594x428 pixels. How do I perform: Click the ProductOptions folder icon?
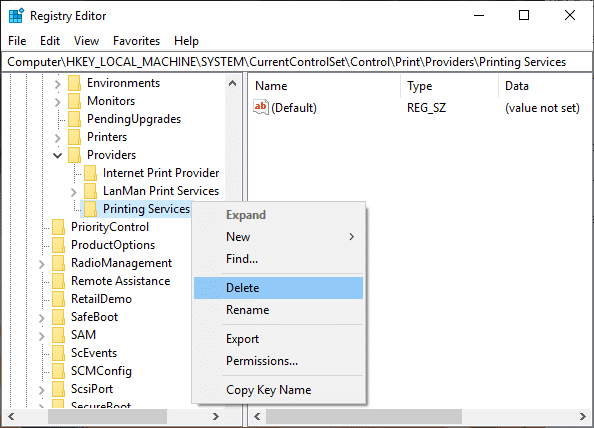coord(58,245)
